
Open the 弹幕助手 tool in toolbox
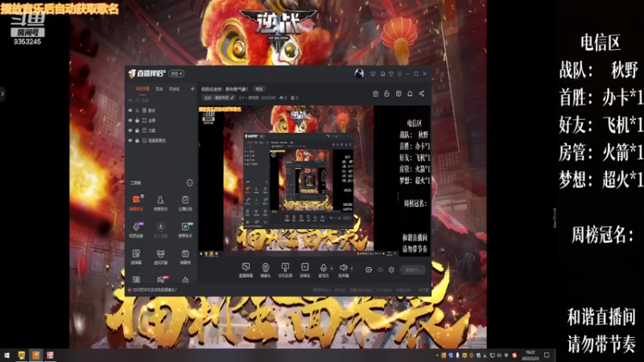click(136, 203)
